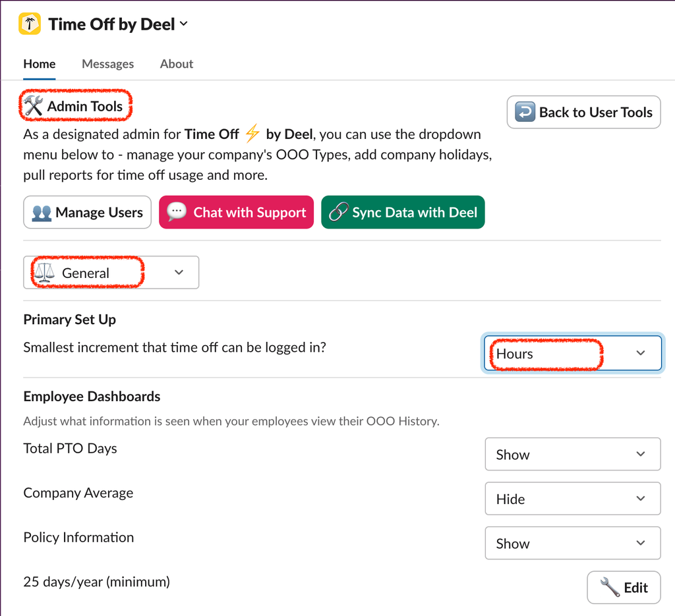Change Company Average Hide dropdown
Viewport: 675px width, 616px height.
click(572, 499)
